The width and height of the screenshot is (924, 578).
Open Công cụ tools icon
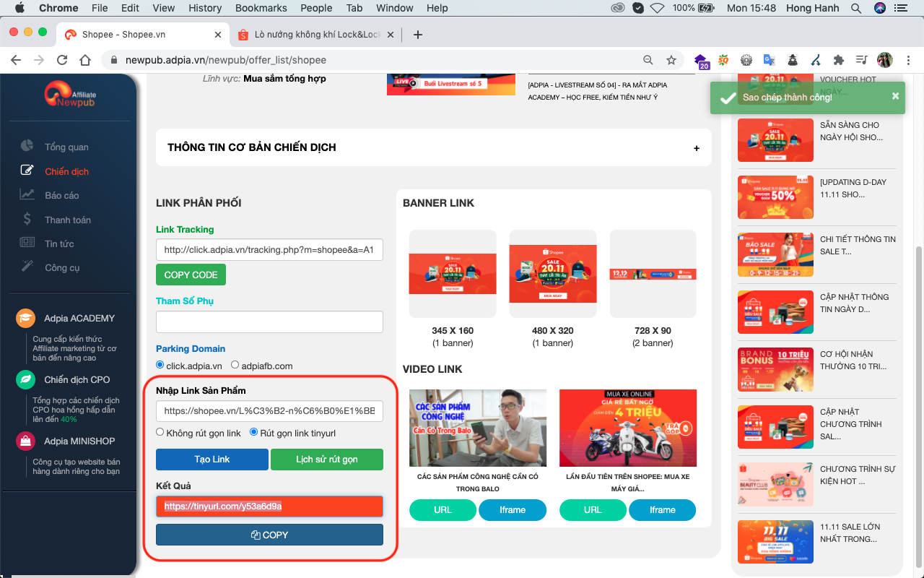[27, 267]
